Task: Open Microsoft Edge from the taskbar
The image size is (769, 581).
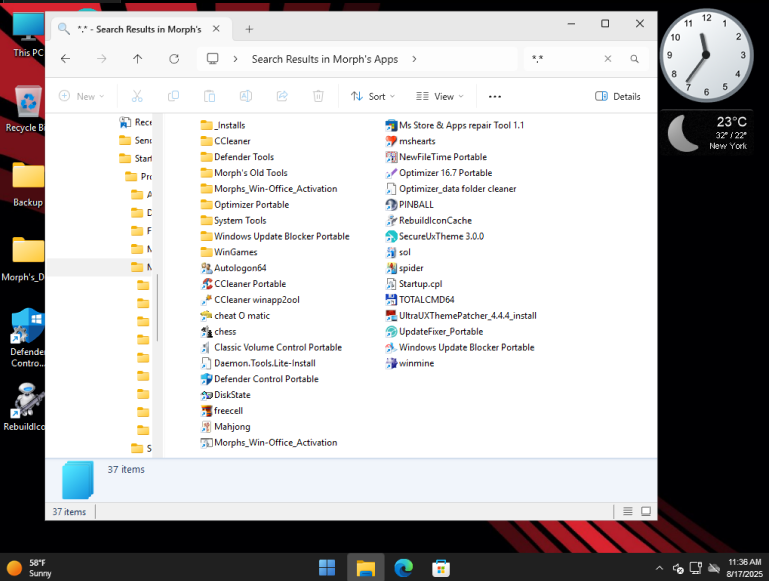Action: 404,568
